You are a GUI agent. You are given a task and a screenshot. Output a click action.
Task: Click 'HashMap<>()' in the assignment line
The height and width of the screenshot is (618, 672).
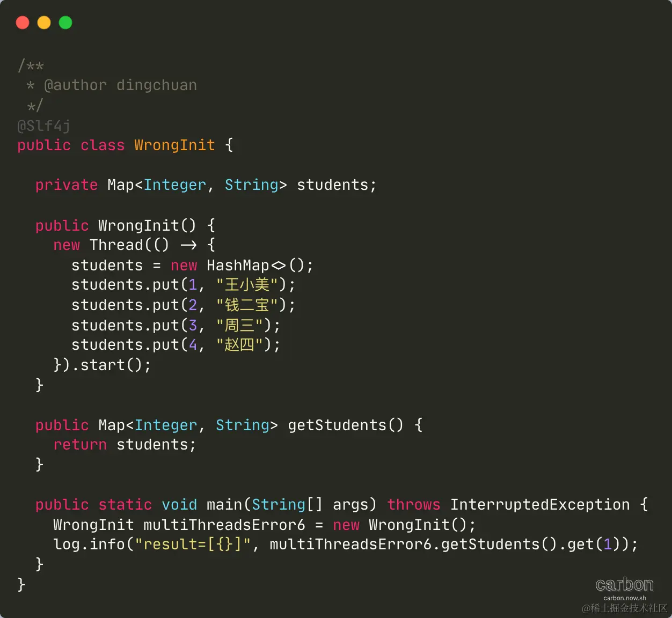pos(256,266)
